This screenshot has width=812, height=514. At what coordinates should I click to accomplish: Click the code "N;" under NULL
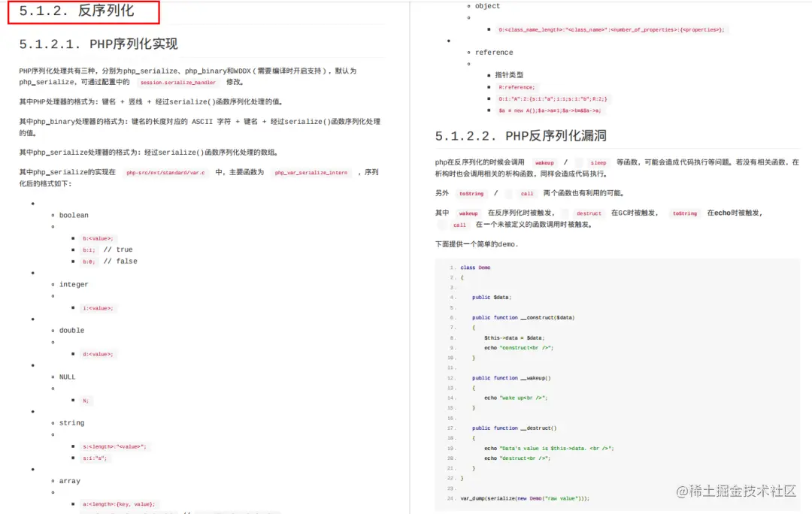click(86, 400)
